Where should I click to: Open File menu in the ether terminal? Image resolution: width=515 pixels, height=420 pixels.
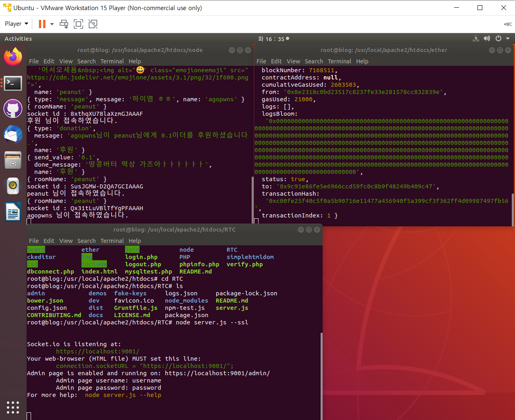point(261,61)
